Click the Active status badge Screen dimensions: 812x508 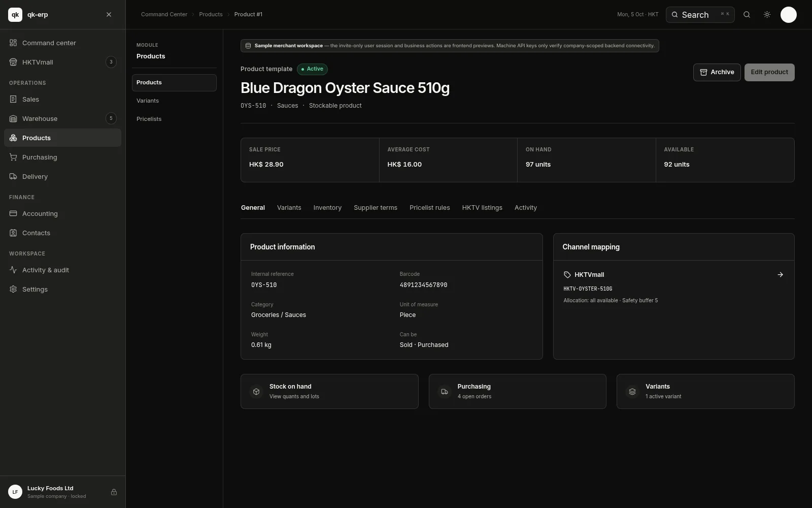[x=312, y=69]
